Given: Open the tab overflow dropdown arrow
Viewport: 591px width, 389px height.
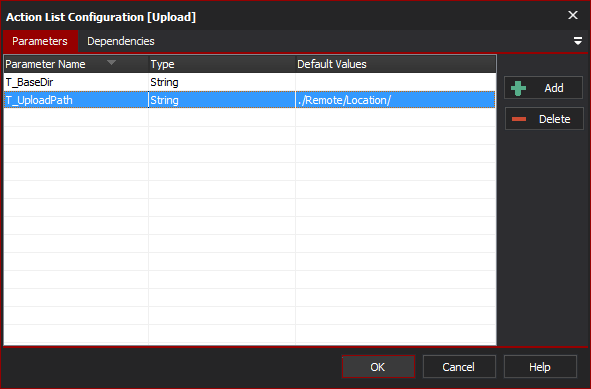Looking at the screenshot, I should coord(577,41).
